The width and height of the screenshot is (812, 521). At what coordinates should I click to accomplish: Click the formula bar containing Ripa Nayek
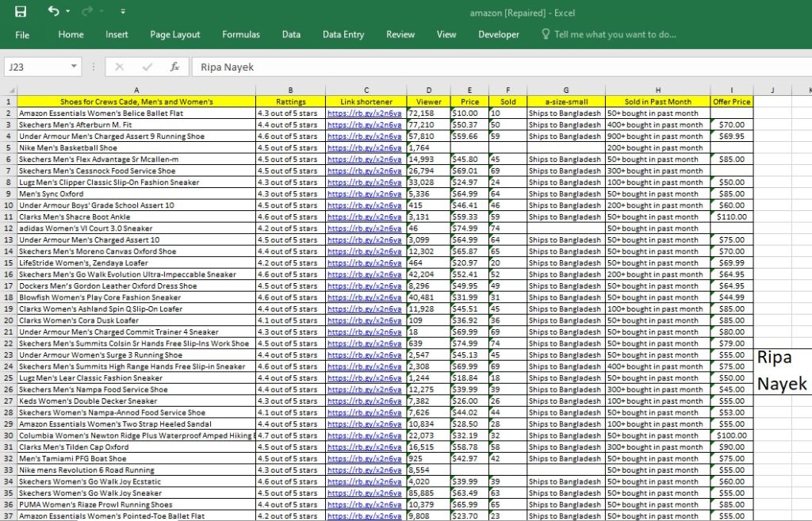pos(501,67)
